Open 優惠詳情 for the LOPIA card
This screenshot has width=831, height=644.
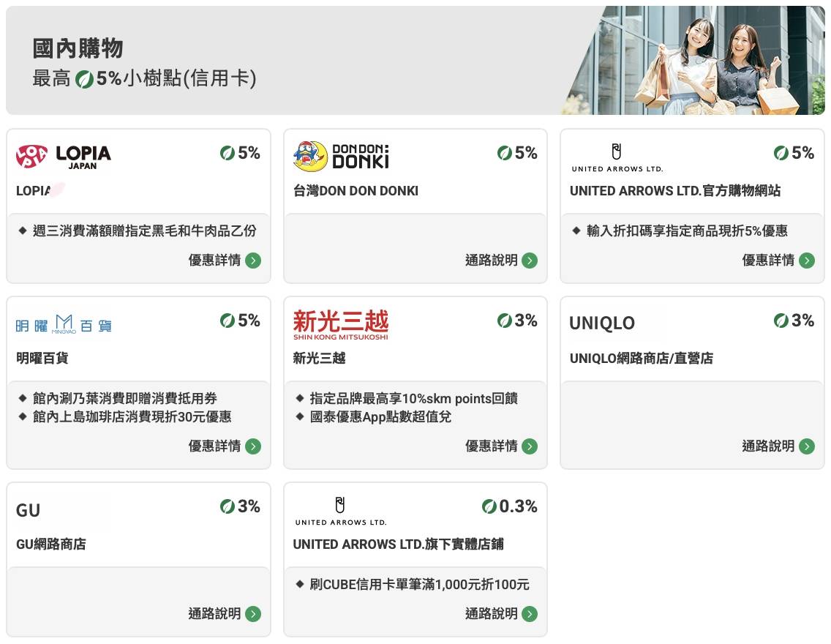(x=225, y=261)
